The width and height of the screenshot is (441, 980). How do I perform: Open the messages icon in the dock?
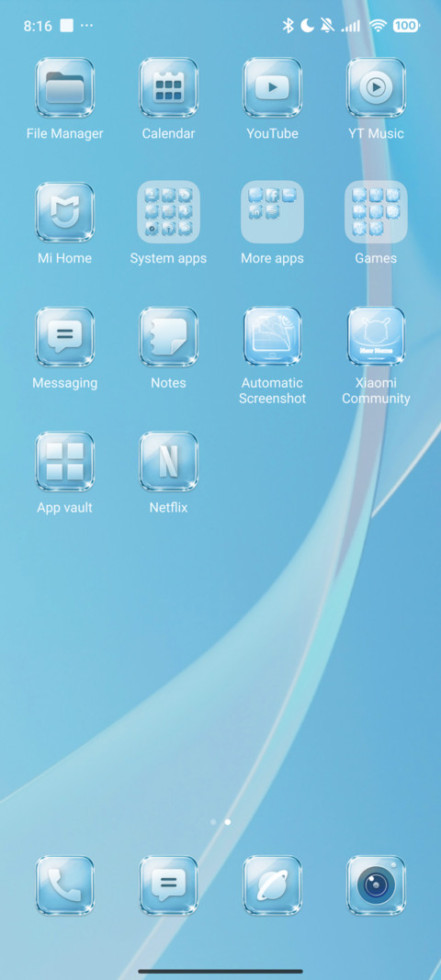[168, 885]
